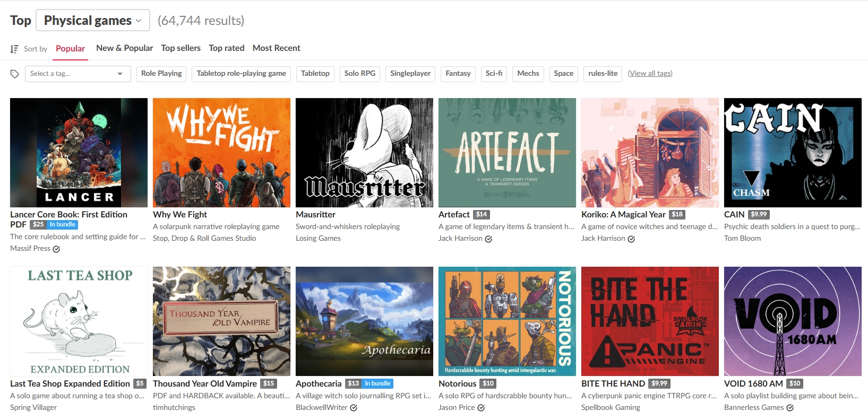Click the $14 price tag on Artefact
868x420 pixels.
481,214
